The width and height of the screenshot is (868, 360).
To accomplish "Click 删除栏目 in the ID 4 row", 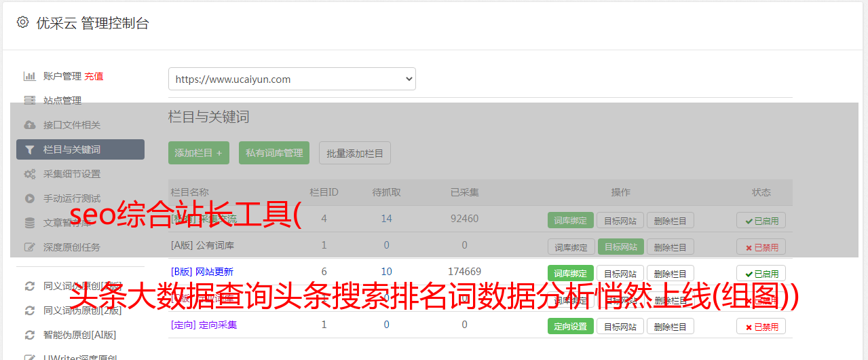I will pyautogui.click(x=671, y=220).
